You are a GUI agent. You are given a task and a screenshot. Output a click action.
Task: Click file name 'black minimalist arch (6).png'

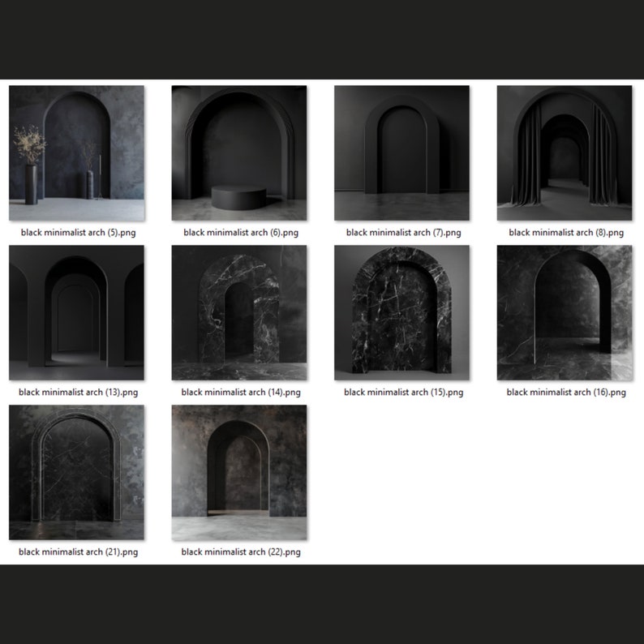pyautogui.click(x=241, y=233)
